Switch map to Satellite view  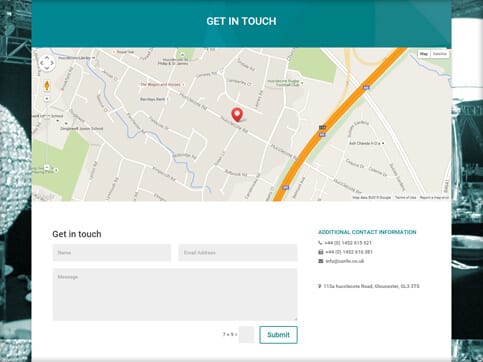[x=440, y=54]
